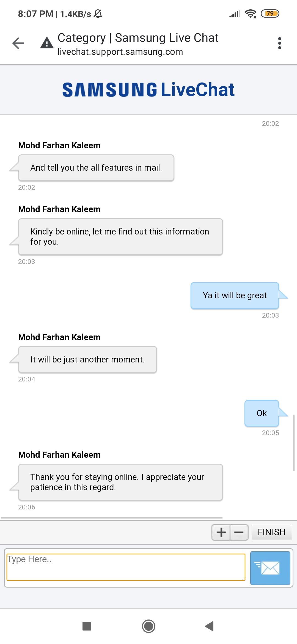The image size is (297, 644).
Task: Send message with the envelope button
Action: click(270, 568)
